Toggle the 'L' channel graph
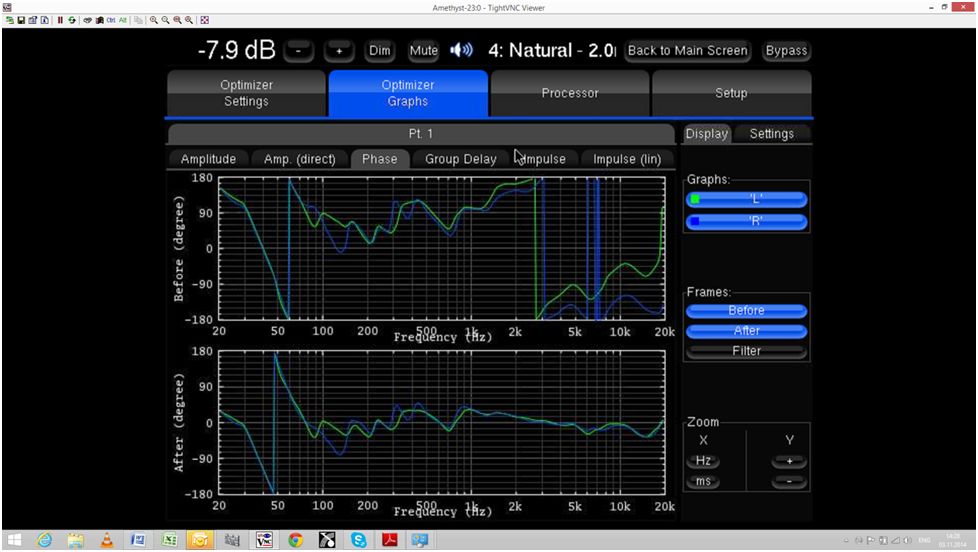The height and width of the screenshot is (552, 978). [x=746, y=199]
